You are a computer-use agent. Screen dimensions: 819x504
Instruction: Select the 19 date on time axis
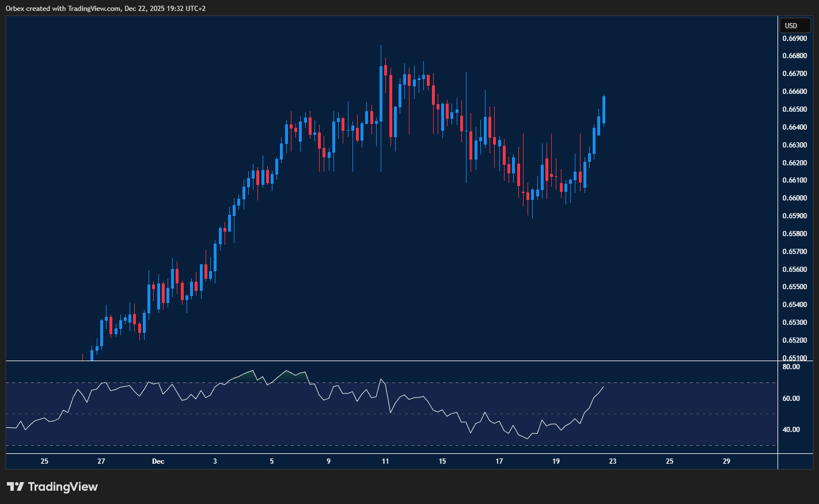click(556, 461)
